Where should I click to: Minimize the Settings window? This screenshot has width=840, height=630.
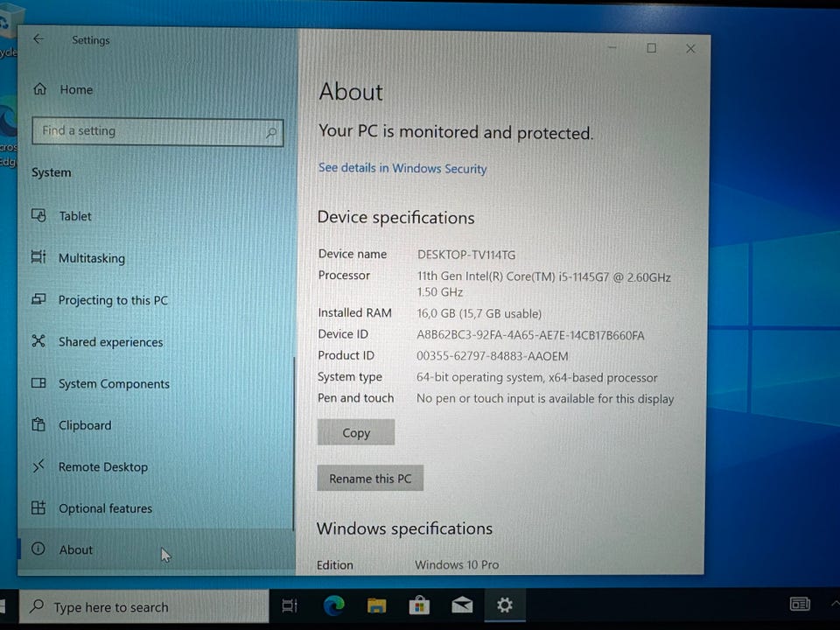point(612,47)
